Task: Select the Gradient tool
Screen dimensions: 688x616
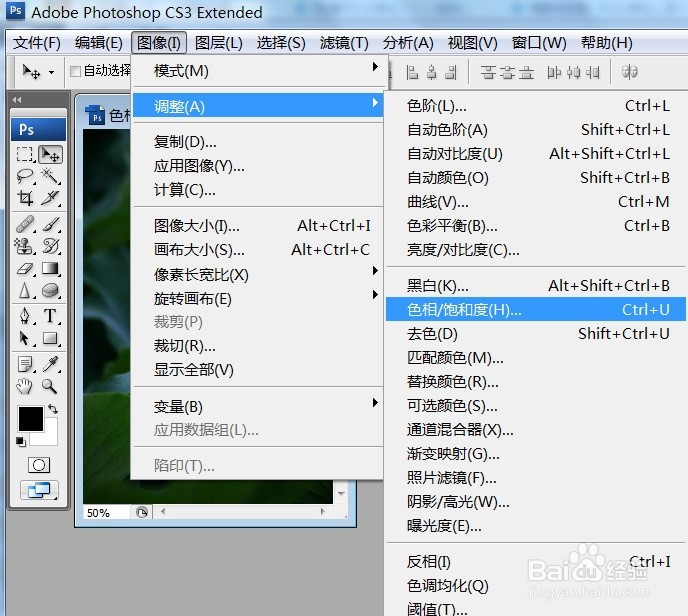Action: click(x=50, y=269)
